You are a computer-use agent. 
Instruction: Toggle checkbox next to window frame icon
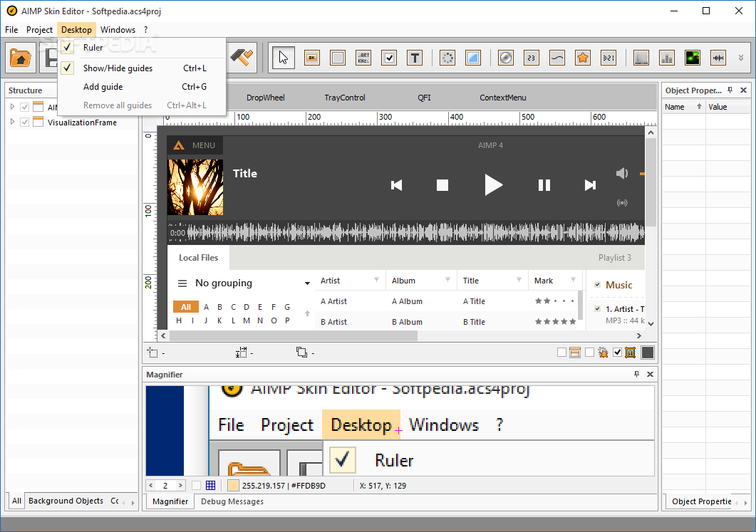(561, 353)
